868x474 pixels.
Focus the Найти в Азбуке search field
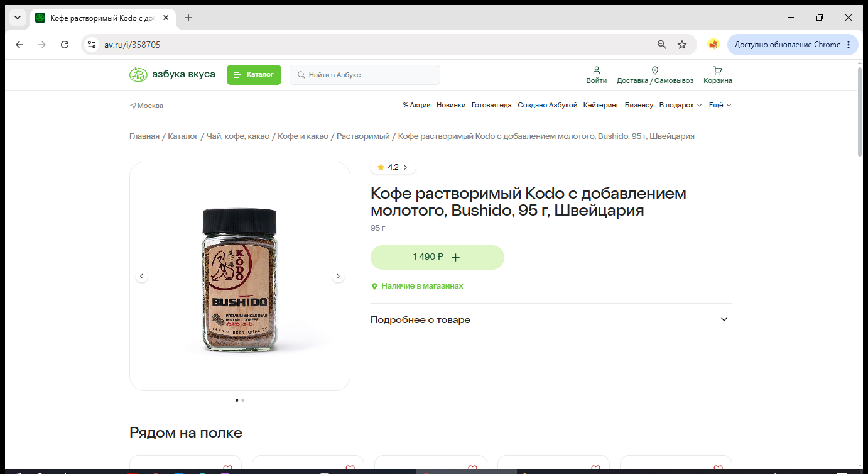click(x=365, y=75)
